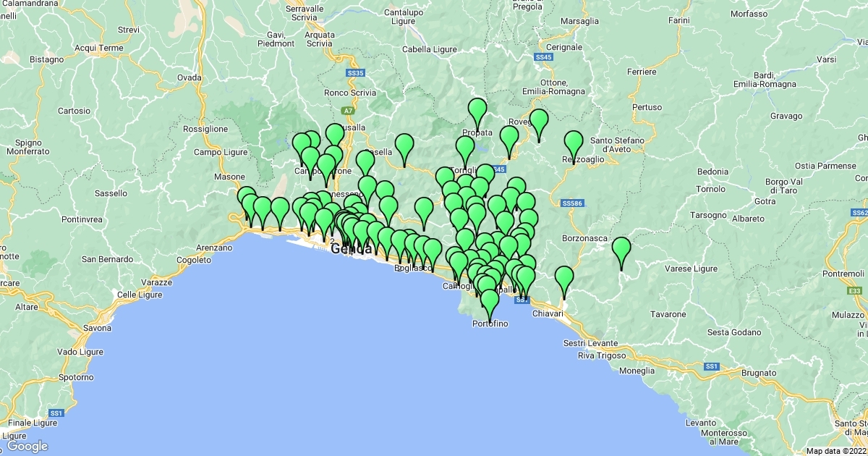Image resolution: width=868 pixels, height=456 pixels.
Task: Click the Map data ©2022 attribution
Action: pos(837,451)
